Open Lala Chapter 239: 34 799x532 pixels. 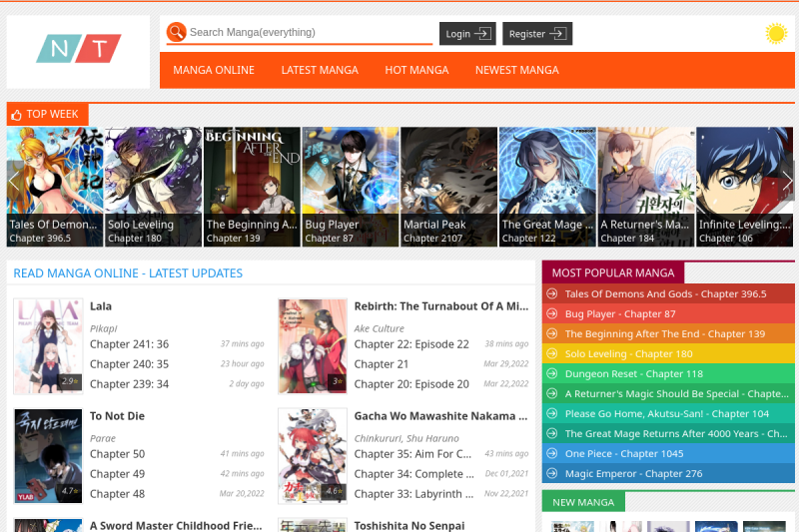point(130,384)
